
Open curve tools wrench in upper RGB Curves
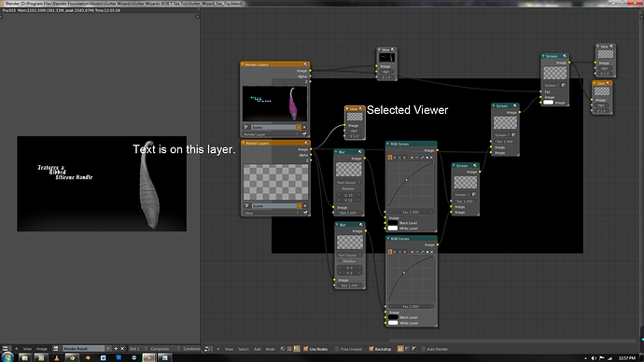[x=422, y=158]
